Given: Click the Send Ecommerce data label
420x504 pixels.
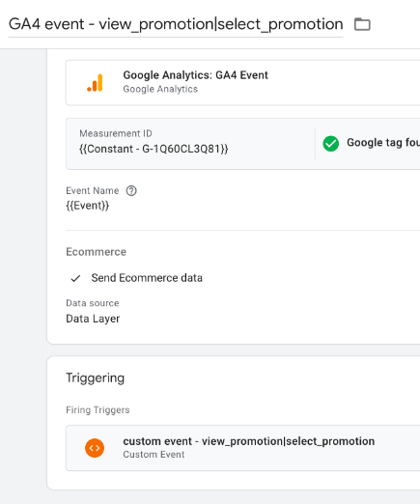Looking at the screenshot, I should (x=147, y=278).
